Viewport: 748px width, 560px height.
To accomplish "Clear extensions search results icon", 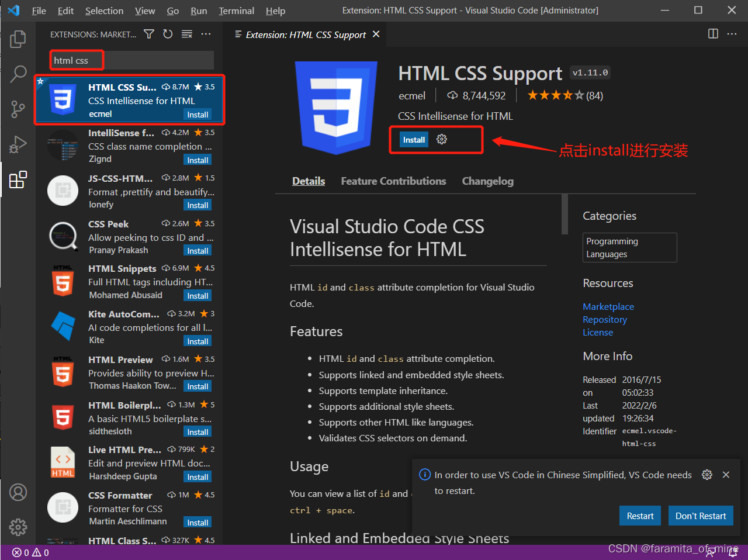I will click(187, 34).
